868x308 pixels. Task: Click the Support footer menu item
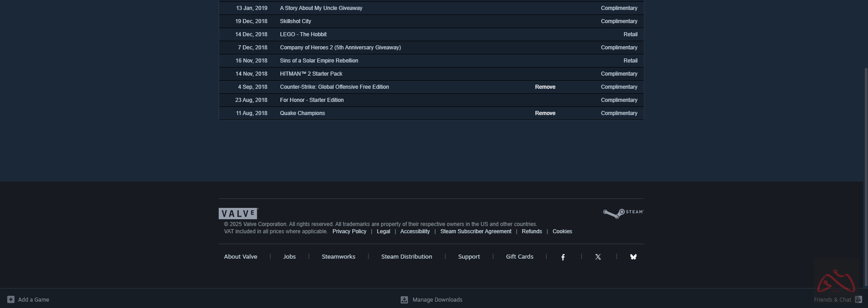(x=469, y=257)
